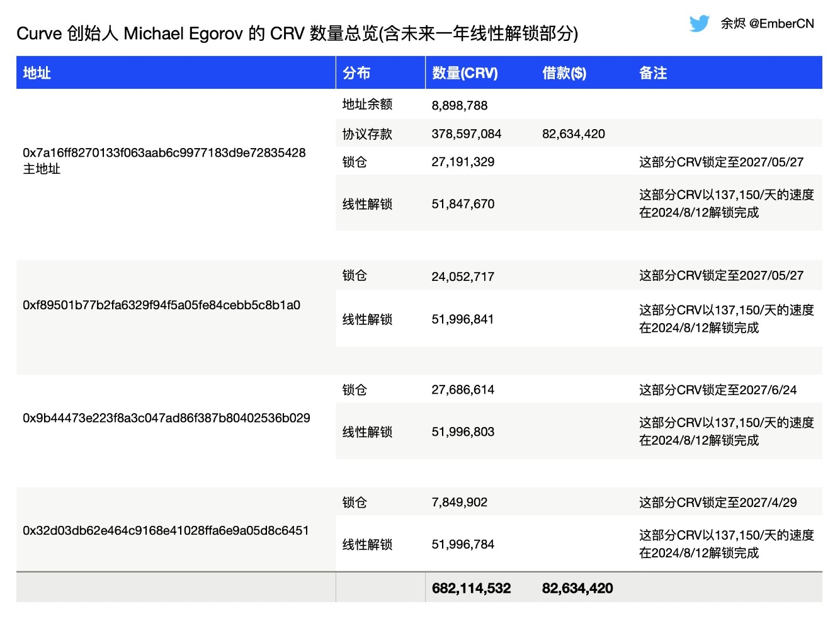Click the 地址 column header

(37, 73)
